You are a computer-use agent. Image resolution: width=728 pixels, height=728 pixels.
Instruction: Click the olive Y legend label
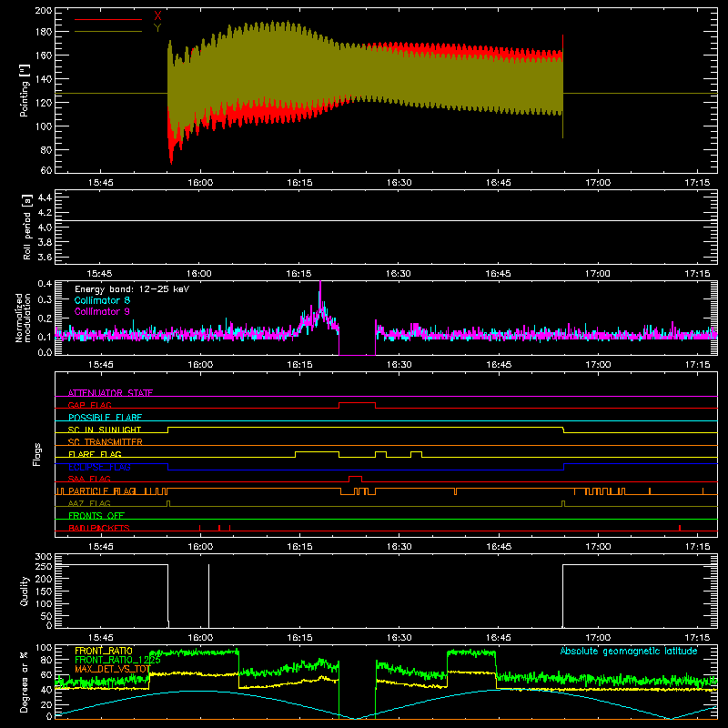157,28
